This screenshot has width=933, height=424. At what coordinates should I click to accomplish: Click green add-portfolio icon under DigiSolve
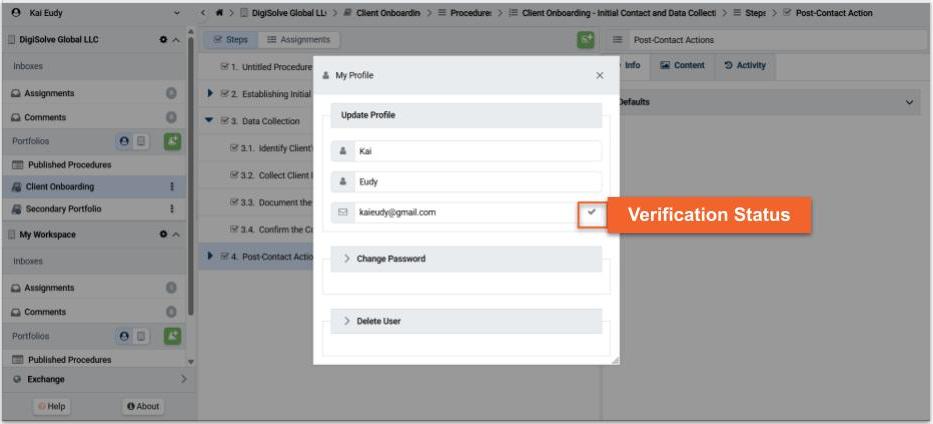click(x=172, y=141)
